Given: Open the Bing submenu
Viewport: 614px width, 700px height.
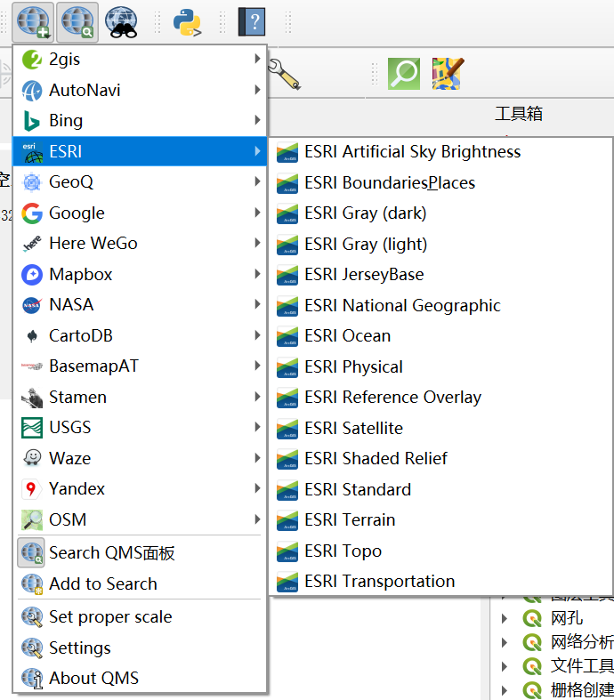Looking at the screenshot, I should pos(141,121).
